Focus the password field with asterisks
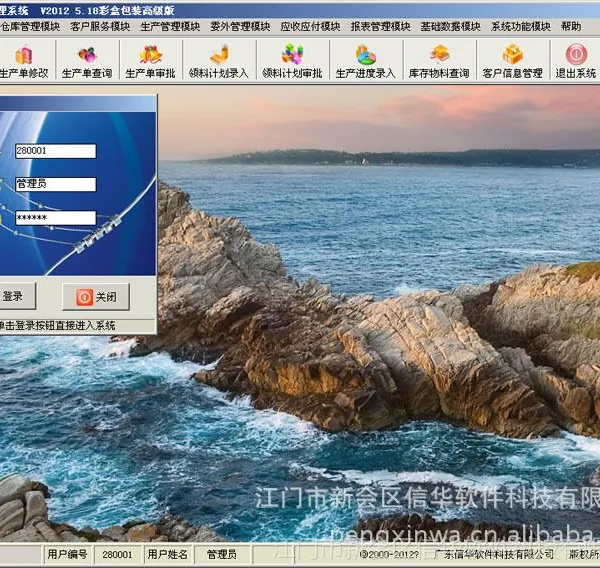600x568 pixels. [x=56, y=218]
